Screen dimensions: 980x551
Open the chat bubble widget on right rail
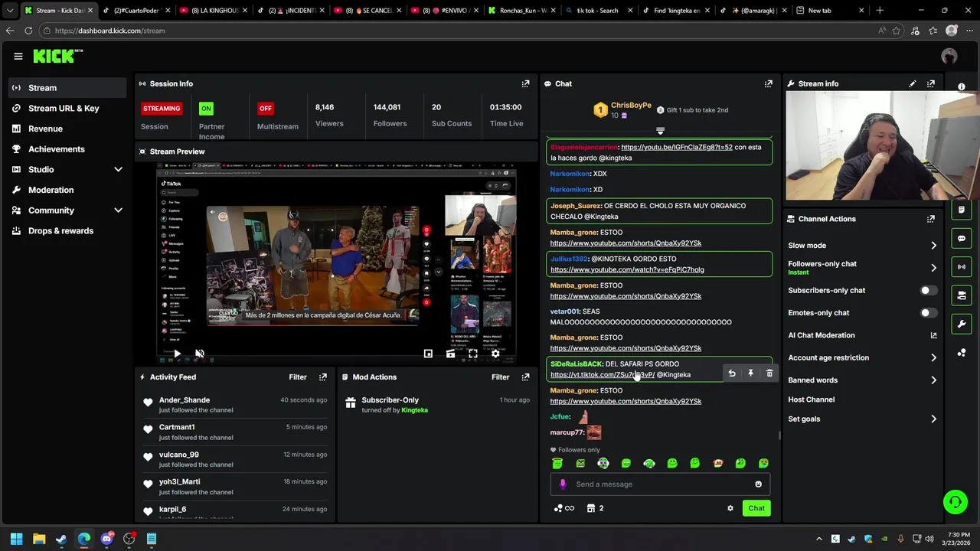962,238
